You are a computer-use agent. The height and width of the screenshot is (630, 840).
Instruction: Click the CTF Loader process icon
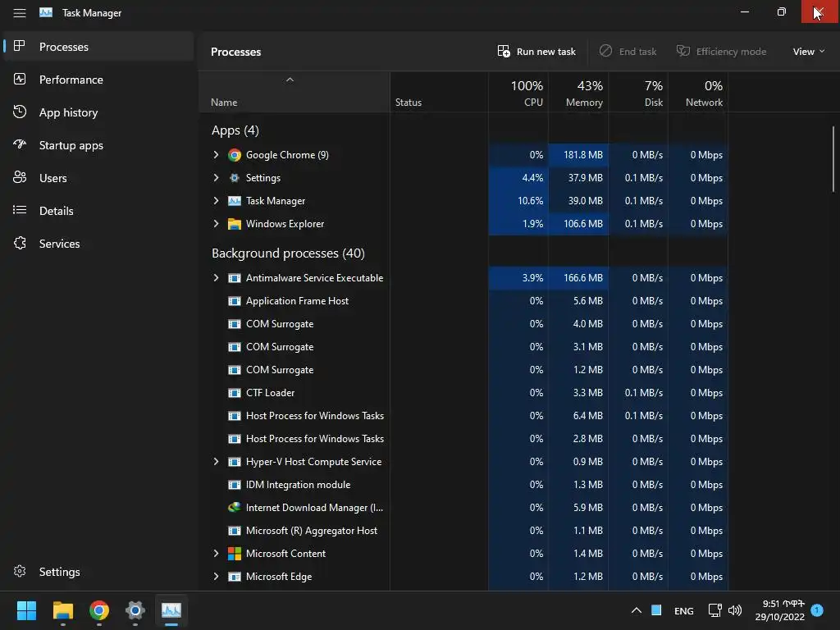click(x=234, y=393)
